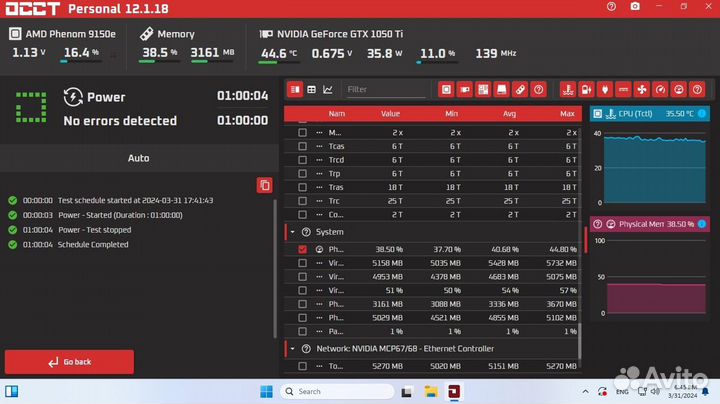
Task: Click the Memory 38.5 % usage bar
Action: 159,62
